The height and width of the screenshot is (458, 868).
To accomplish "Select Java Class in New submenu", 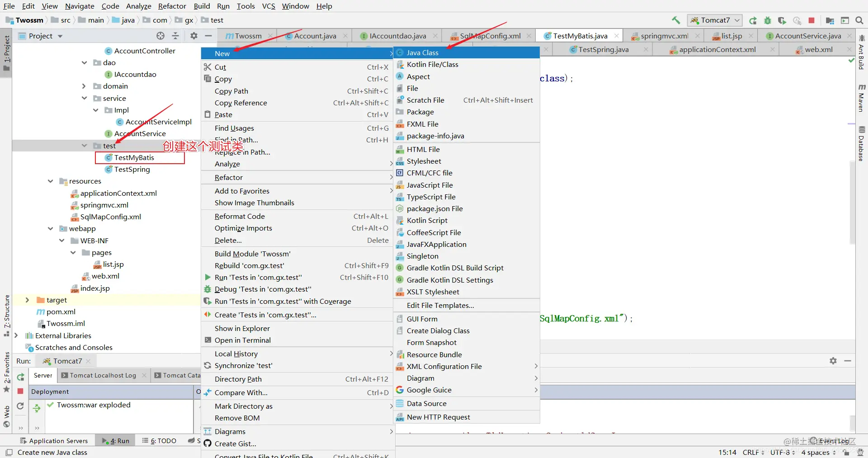I will (467, 52).
